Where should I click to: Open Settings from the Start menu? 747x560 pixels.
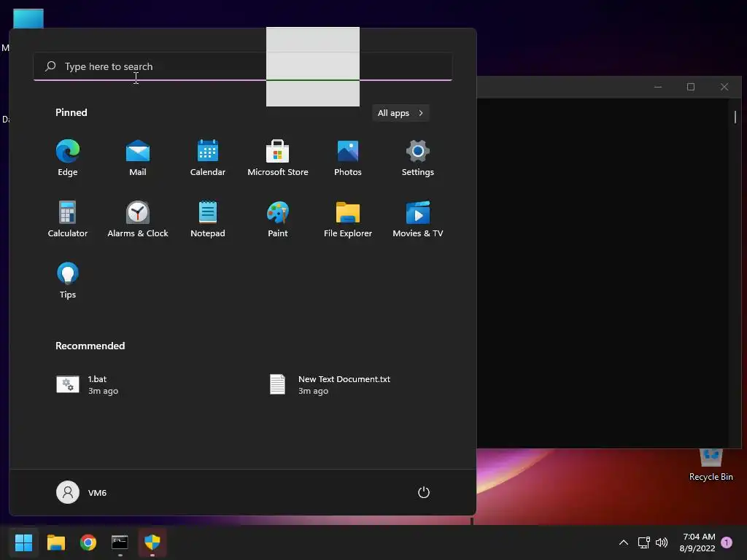click(418, 158)
